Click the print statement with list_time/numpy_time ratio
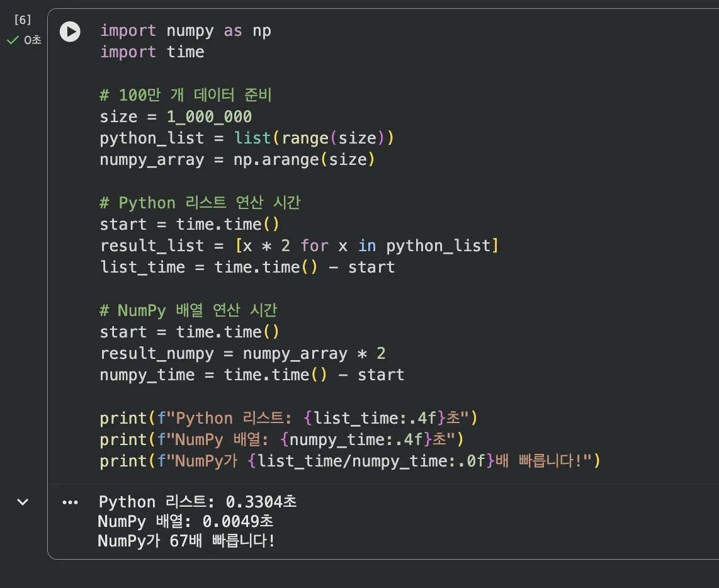This screenshot has width=719, height=588. pos(349,461)
